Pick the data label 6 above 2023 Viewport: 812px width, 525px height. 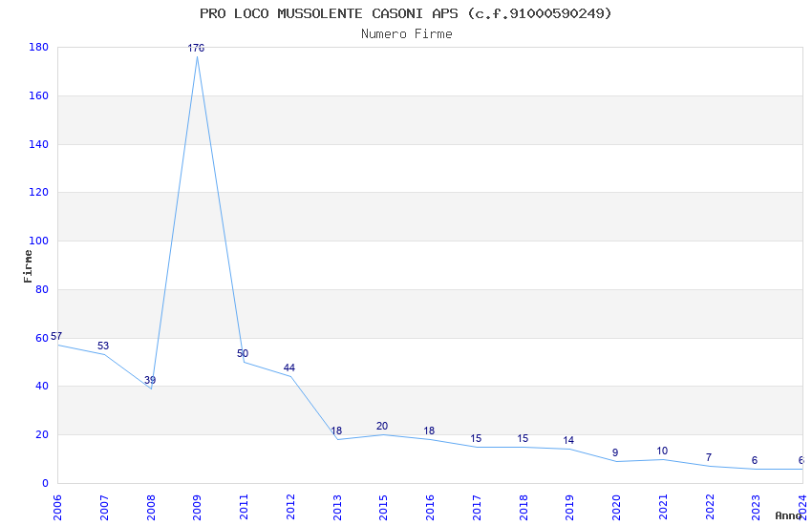pos(755,460)
